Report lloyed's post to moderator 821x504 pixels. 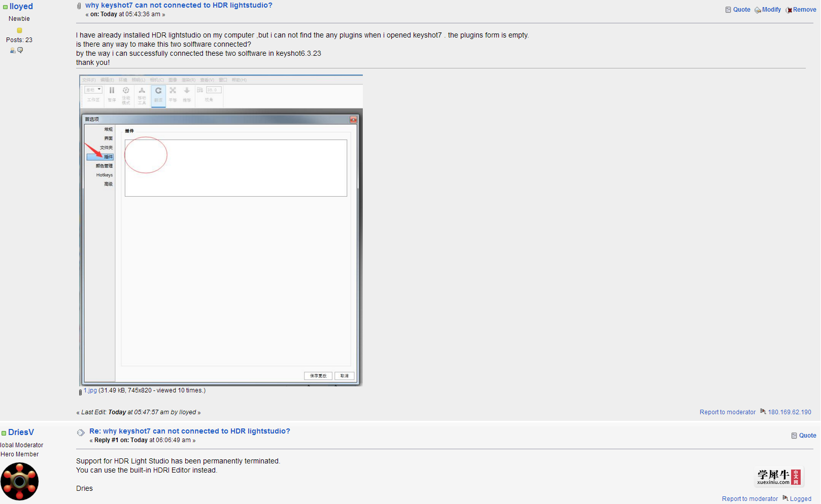728,412
